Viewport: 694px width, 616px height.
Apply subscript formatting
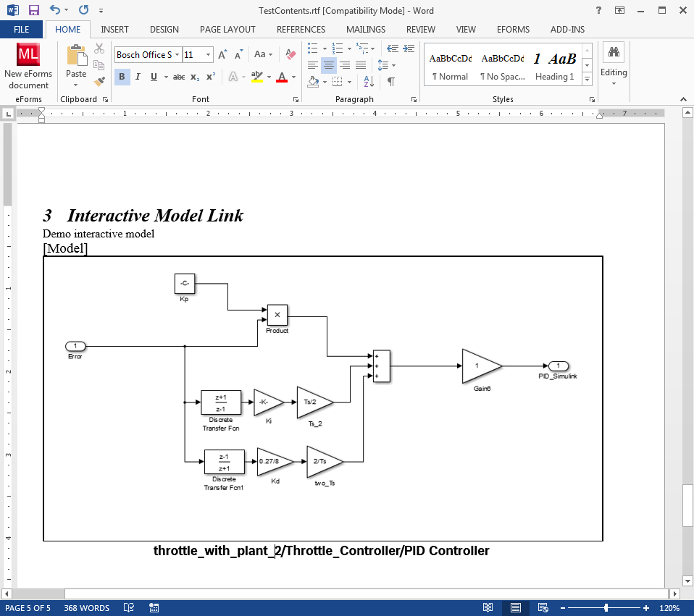tap(195, 77)
